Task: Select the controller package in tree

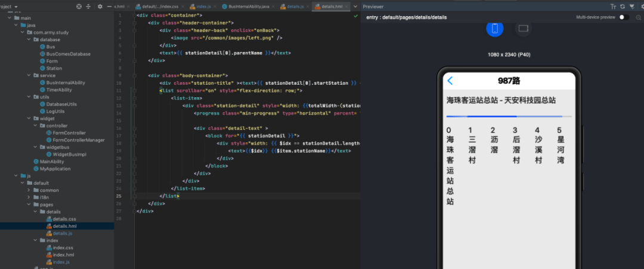Action: click(x=57, y=126)
